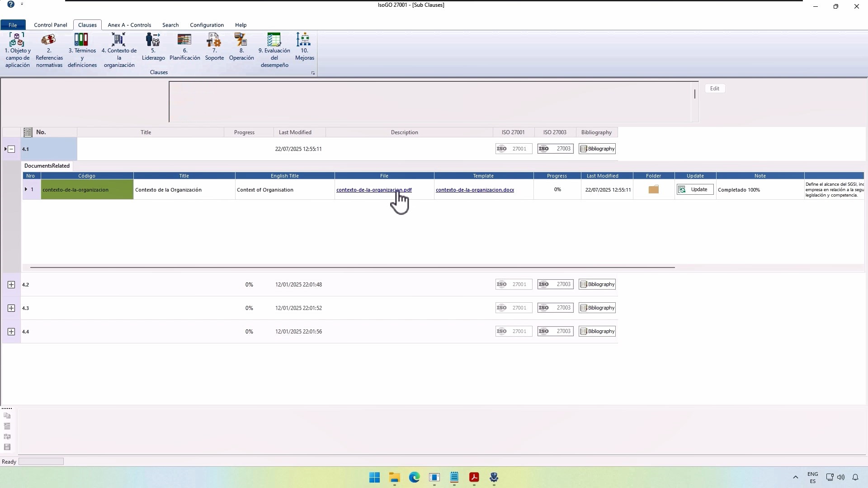
Task: Click the Edit button
Action: [x=715, y=89]
